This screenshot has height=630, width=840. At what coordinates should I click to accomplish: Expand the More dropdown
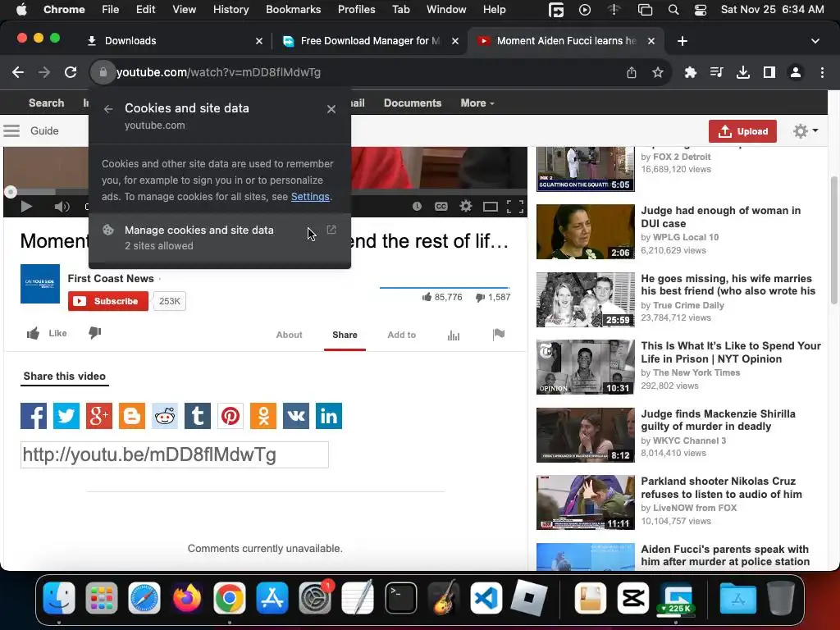[x=477, y=103]
